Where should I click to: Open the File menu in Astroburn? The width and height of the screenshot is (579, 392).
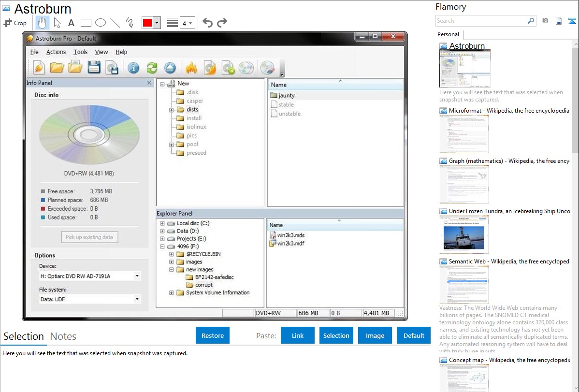pyautogui.click(x=34, y=52)
